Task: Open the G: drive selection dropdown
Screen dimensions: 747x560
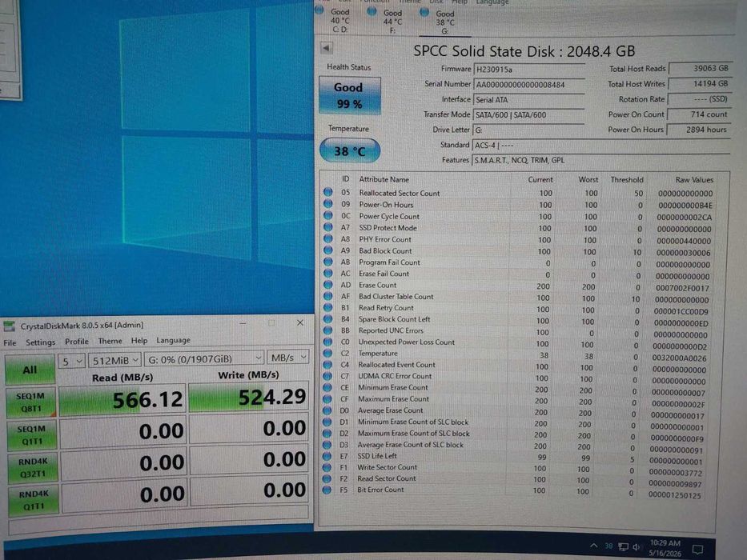Action: pos(204,358)
